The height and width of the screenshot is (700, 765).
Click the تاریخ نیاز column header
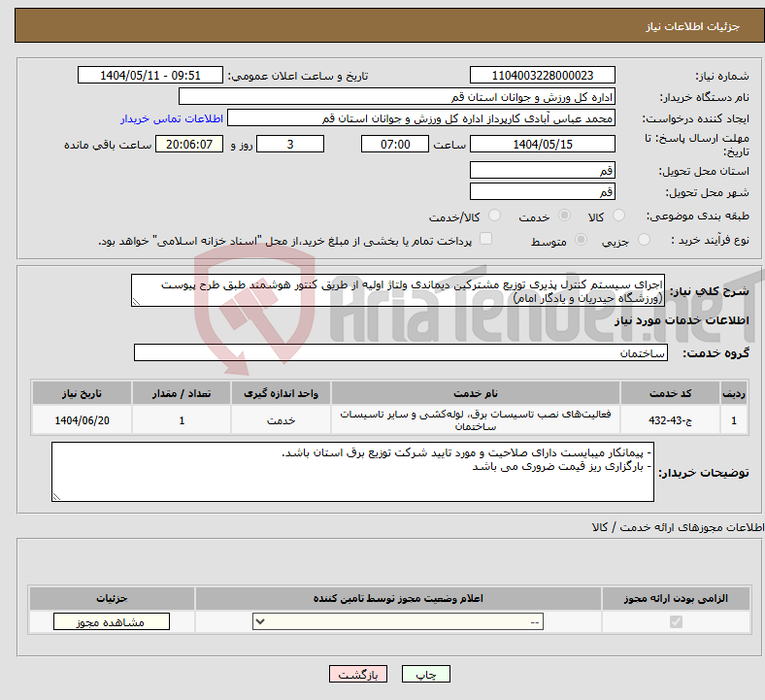click(x=82, y=393)
